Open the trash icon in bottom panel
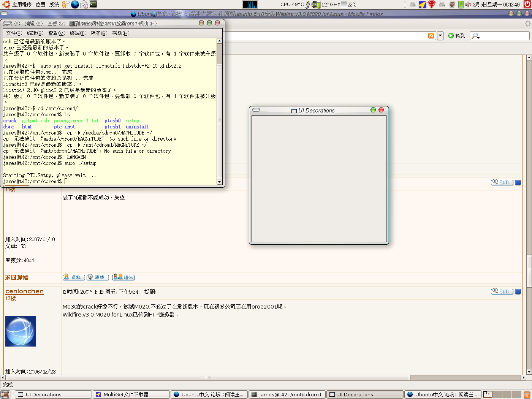The width and height of the screenshot is (532, 399). pyautogui.click(x=527, y=394)
